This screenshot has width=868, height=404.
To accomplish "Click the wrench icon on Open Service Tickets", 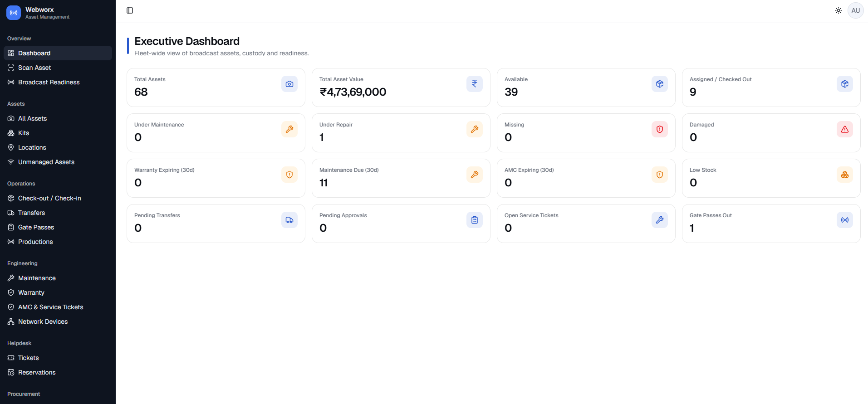I will (660, 220).
